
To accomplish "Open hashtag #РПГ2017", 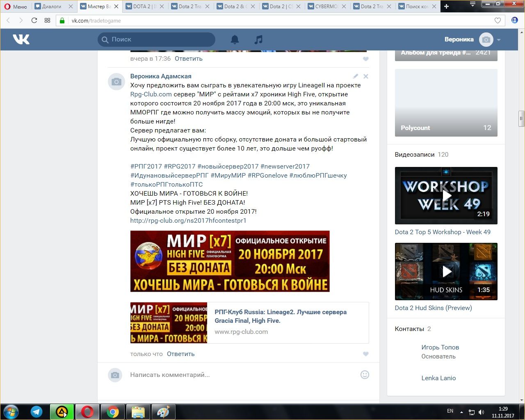I will pyautogui.click(x=146, y=167).
